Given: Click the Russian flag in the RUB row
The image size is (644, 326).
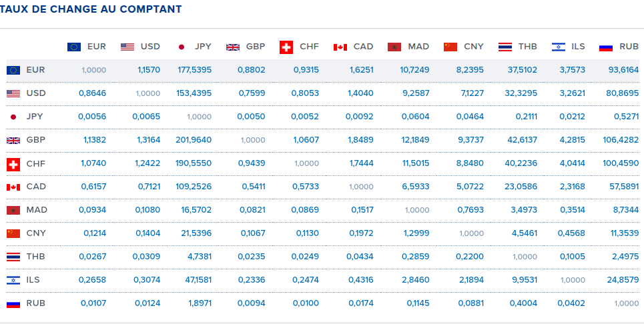Looking at the screenshot, I should [13, 303].
